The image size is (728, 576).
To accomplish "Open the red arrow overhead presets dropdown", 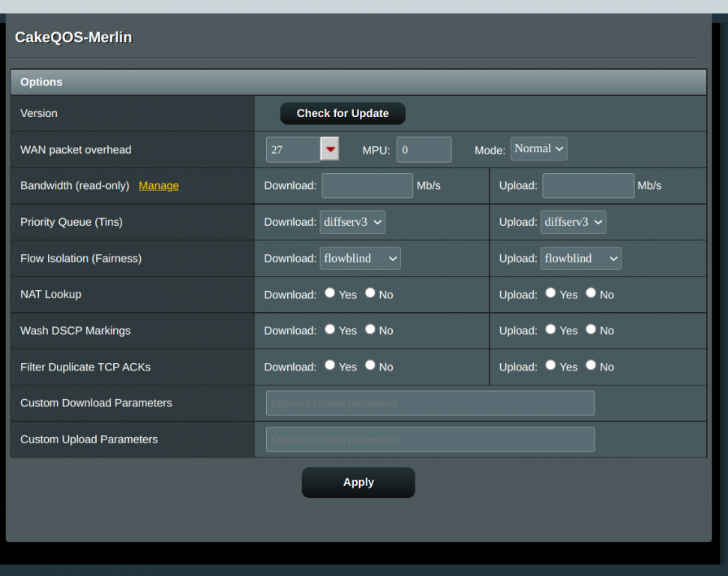I will point(330,149).
